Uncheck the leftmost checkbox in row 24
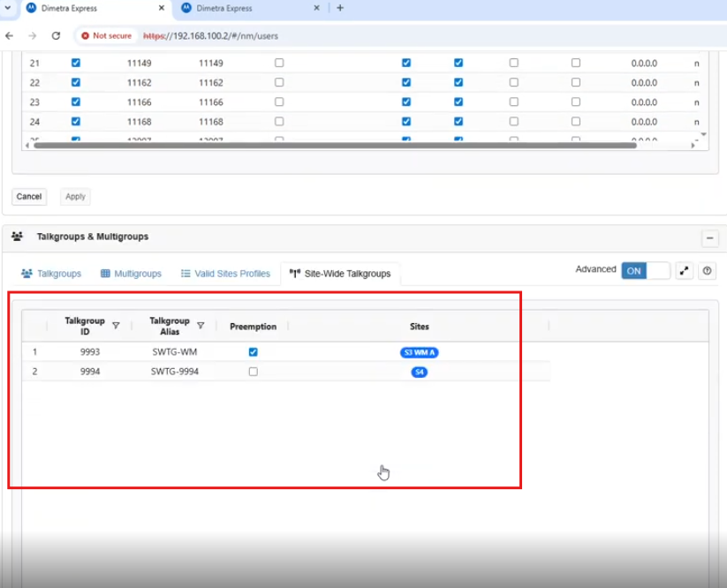 point(76,122)
